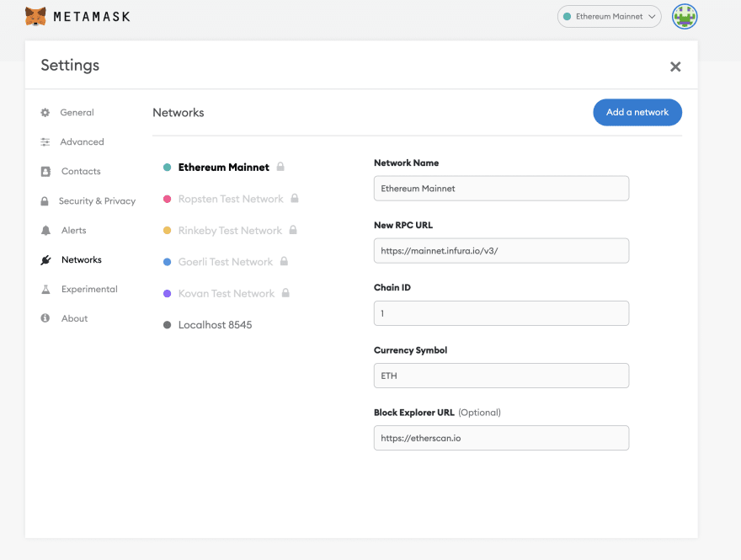Open About settings tab
The width and height of the screenshot is (741, 560).
[x=74, y=318]
